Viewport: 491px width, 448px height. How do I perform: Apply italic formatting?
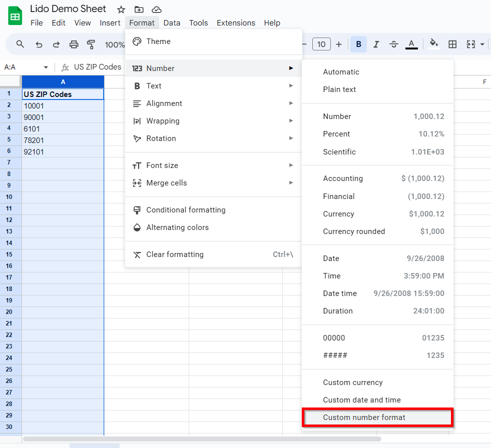tap(376, 44)
